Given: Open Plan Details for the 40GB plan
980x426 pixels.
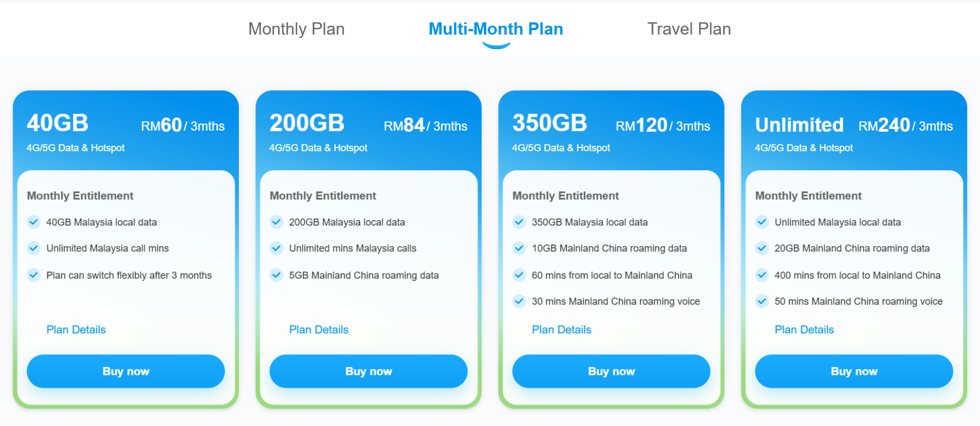Looking at the screenshot, I should [76, 330].
